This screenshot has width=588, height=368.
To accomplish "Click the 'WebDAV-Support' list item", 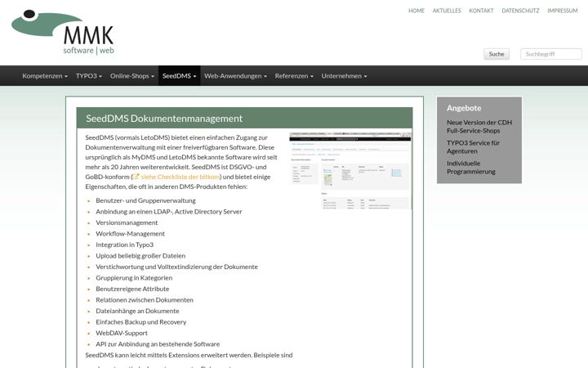I will coord(122,333).
